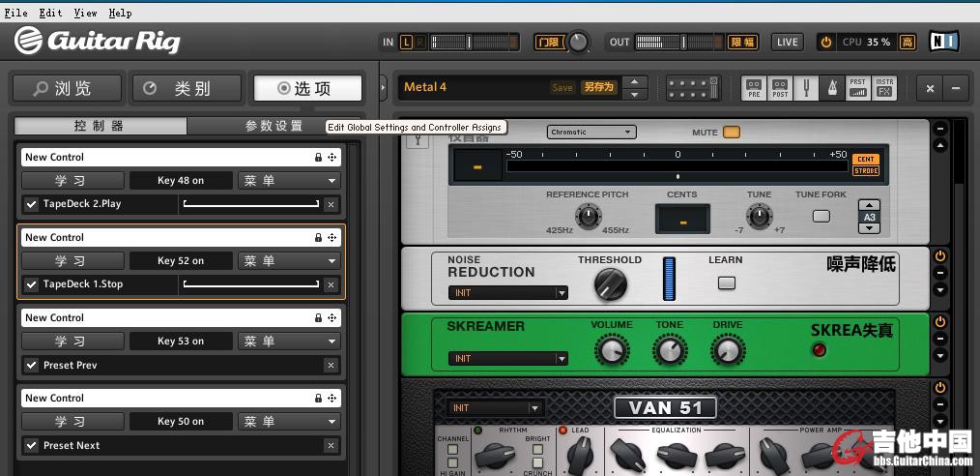Open the Chromatic tuning dropdown

coord(591,132)
